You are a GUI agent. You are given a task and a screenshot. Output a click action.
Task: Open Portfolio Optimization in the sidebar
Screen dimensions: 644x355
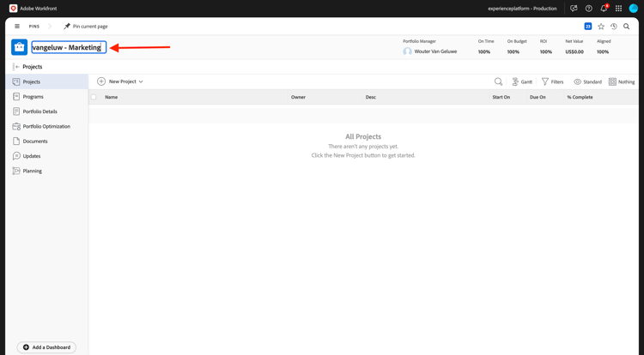pos(47,126)
